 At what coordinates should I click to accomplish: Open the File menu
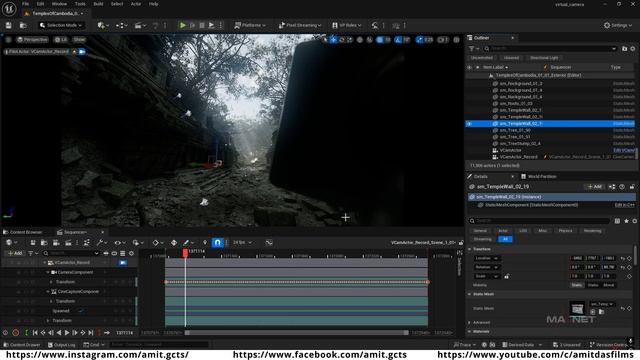tap(25, 4)
